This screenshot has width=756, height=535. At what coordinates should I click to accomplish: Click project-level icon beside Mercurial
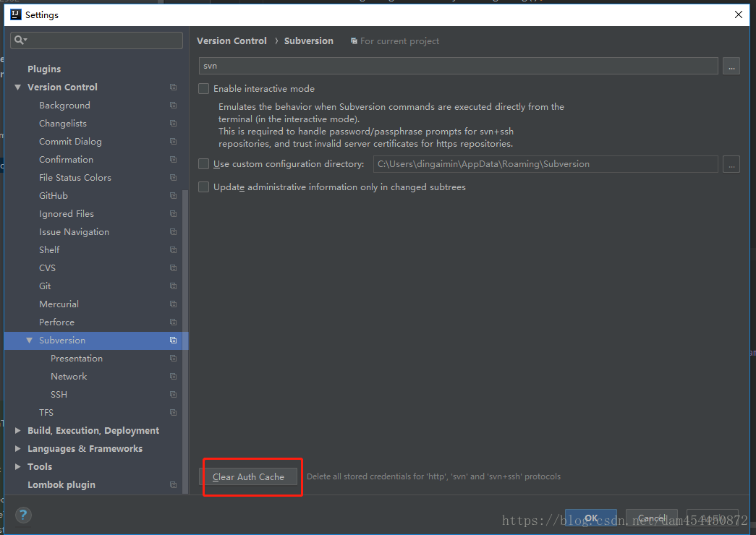[x=173, y=304]
